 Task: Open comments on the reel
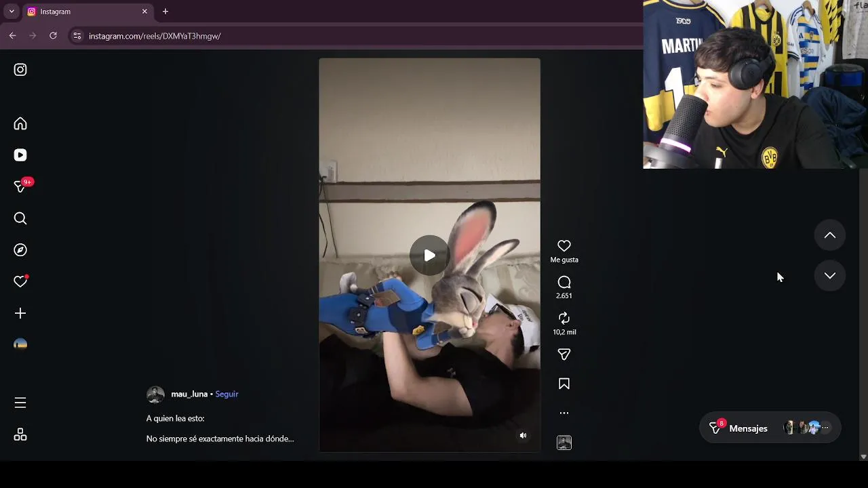click(564, 282)
